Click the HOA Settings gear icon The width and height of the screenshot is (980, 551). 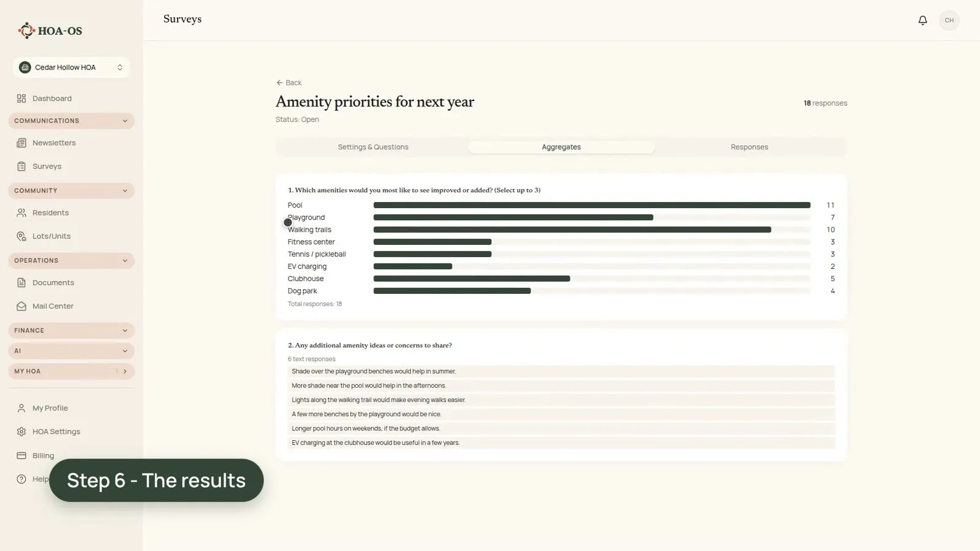(21, 432)
